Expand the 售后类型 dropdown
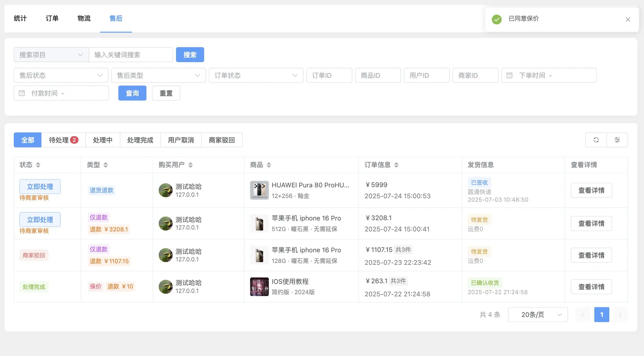 click(158, 75)
